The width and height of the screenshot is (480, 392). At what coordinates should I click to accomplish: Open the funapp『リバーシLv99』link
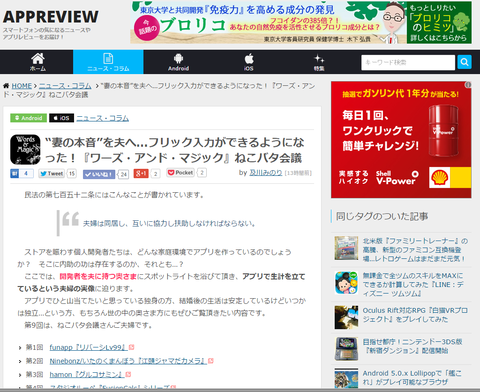coord(89,347)
